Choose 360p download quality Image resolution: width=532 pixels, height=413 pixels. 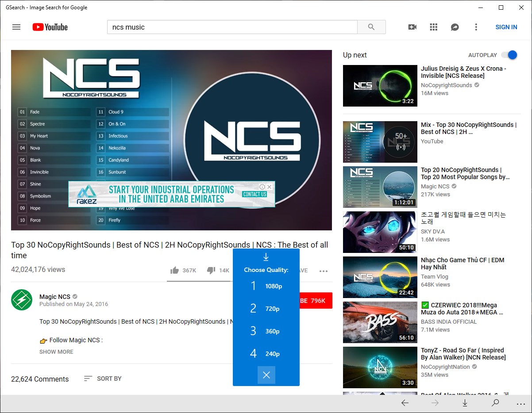coord(266,331)
